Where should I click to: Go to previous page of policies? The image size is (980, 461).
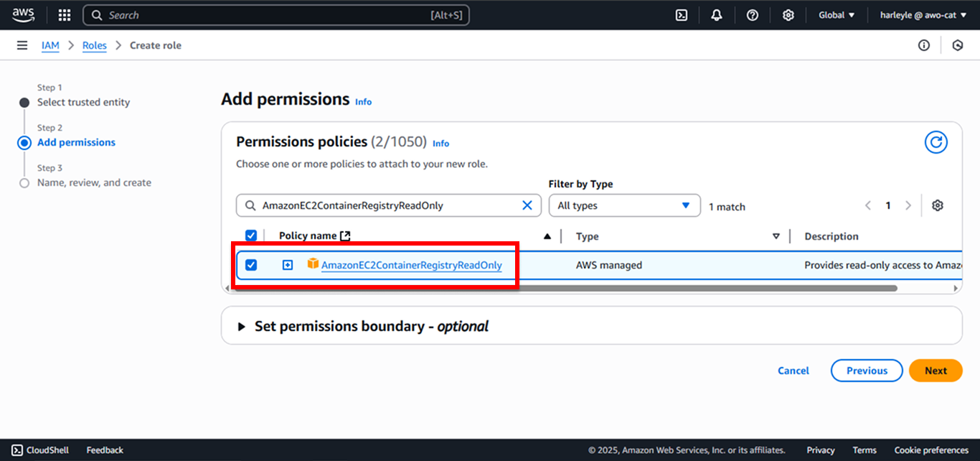[x=868, y=205]
